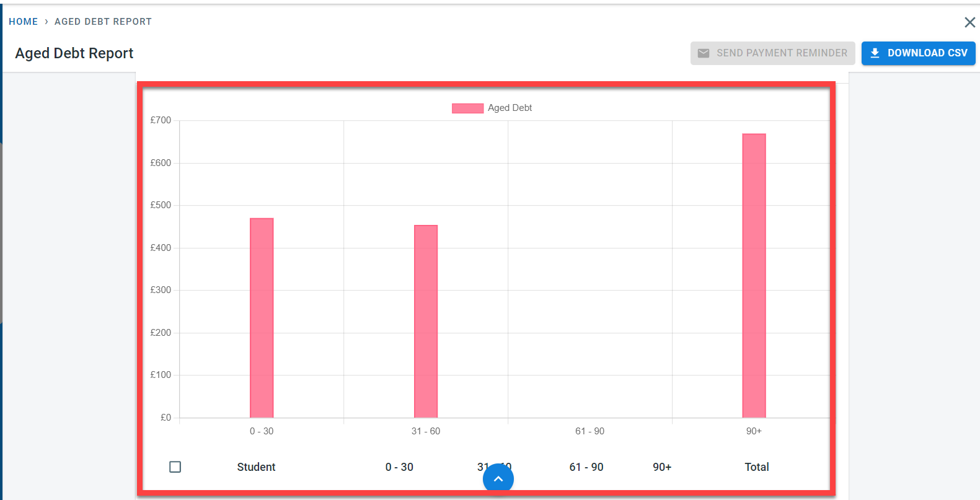Image resolution: width=980 pixels, height=500 pixels.
Task: Click the pink Aged Debt legend swatch
Action: point(467,108)
